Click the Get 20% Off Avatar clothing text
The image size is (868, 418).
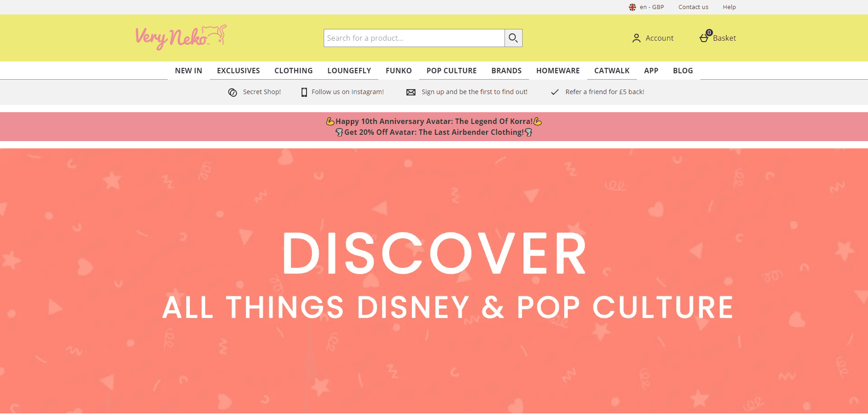[x=434, y=132]
